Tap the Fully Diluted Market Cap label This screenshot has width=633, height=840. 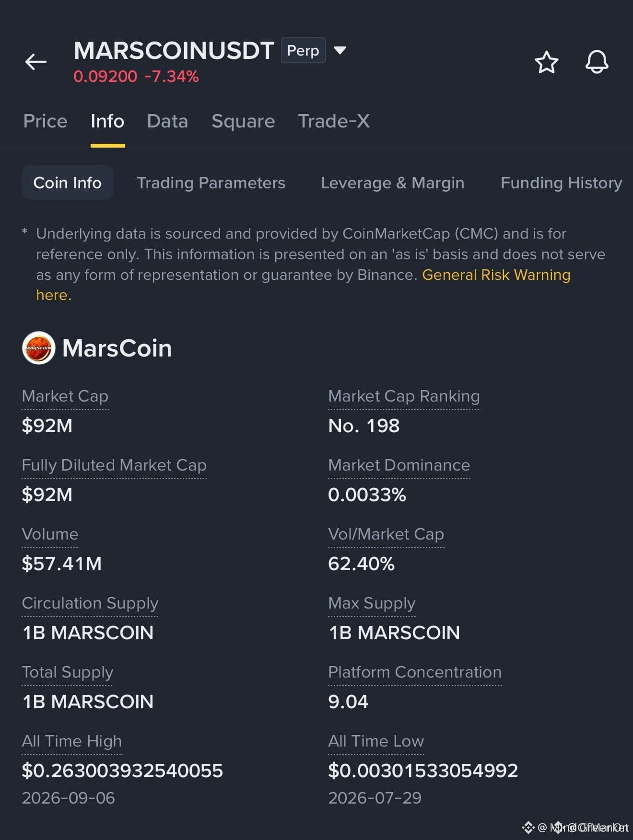click(x=114, y=465)
